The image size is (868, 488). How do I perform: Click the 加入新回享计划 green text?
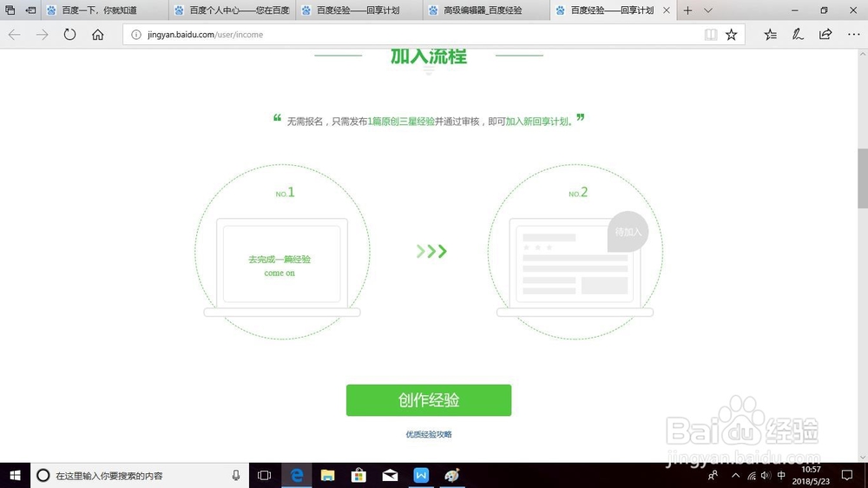pos(537,122)
